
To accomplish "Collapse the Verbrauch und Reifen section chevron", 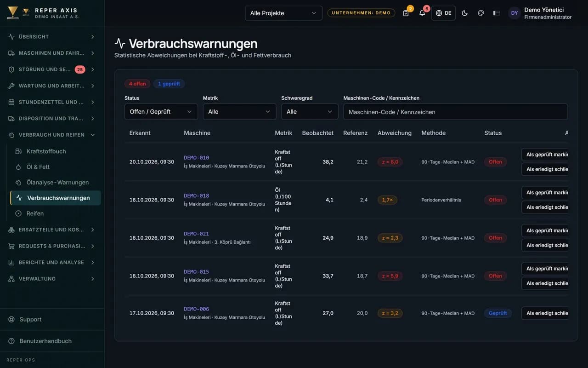I will pos(93,135).
